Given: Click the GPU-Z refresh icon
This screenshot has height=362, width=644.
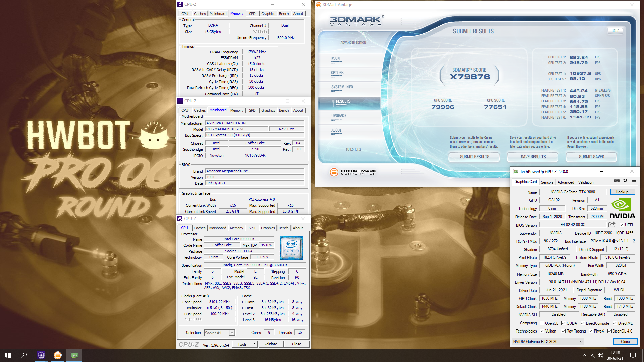Looking at the screenshot, I should click(x=625, y=180).
